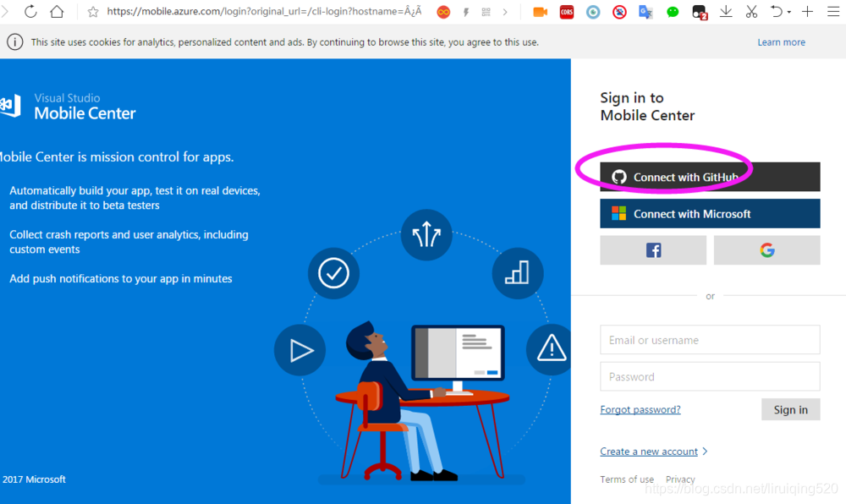Connect with GitHub button
846x504 pixels.
[x=710, y=177]
